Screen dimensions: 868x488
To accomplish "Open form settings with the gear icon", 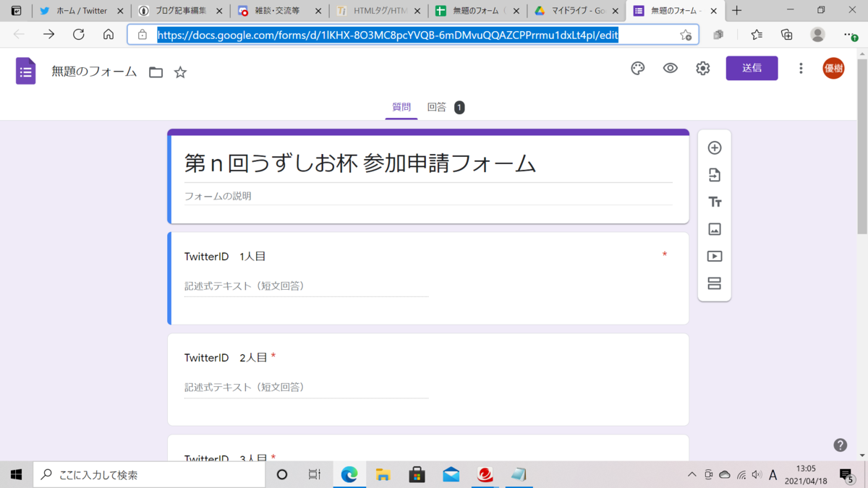I will [702, 68].
